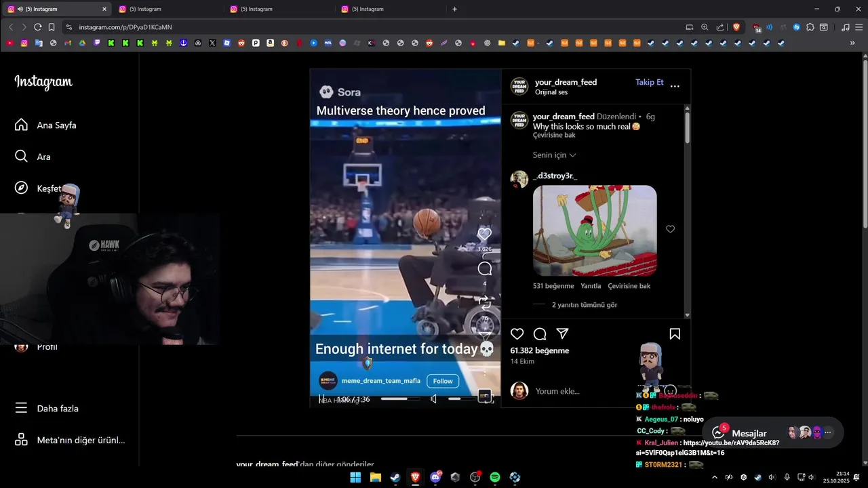Click Çevirisine bak under post caption

pyautogui.click(x=554, y=136)
